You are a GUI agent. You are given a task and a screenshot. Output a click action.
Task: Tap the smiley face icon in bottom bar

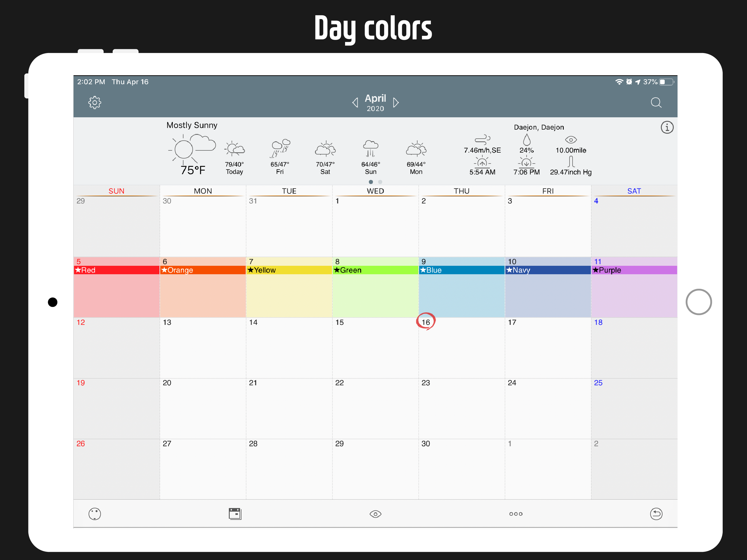[95, 514]
